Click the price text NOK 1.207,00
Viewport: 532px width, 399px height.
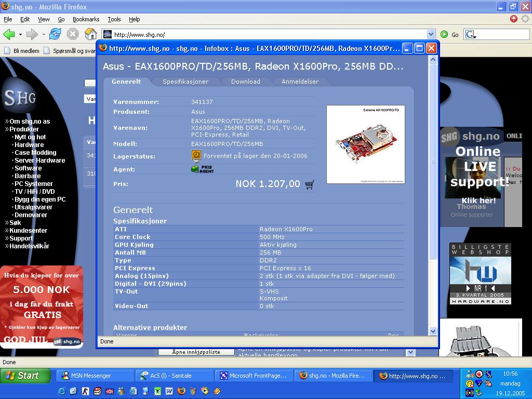tap(268, 184)
